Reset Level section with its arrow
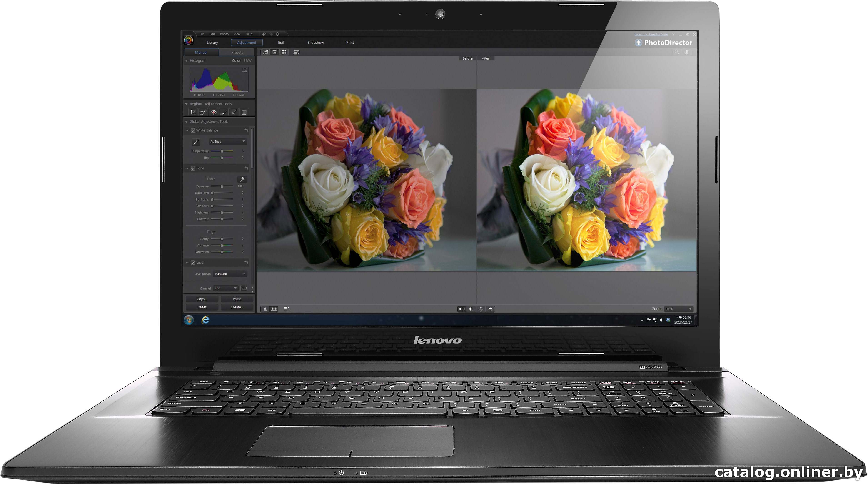Screen dimensions: 868x484 pos(246,263)
